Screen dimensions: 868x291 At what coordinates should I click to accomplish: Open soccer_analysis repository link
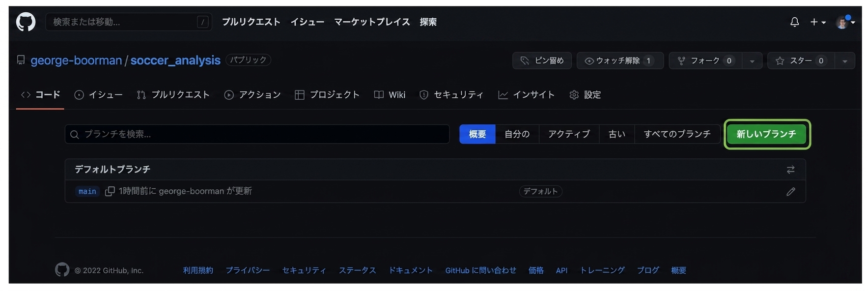click(175, 60)
